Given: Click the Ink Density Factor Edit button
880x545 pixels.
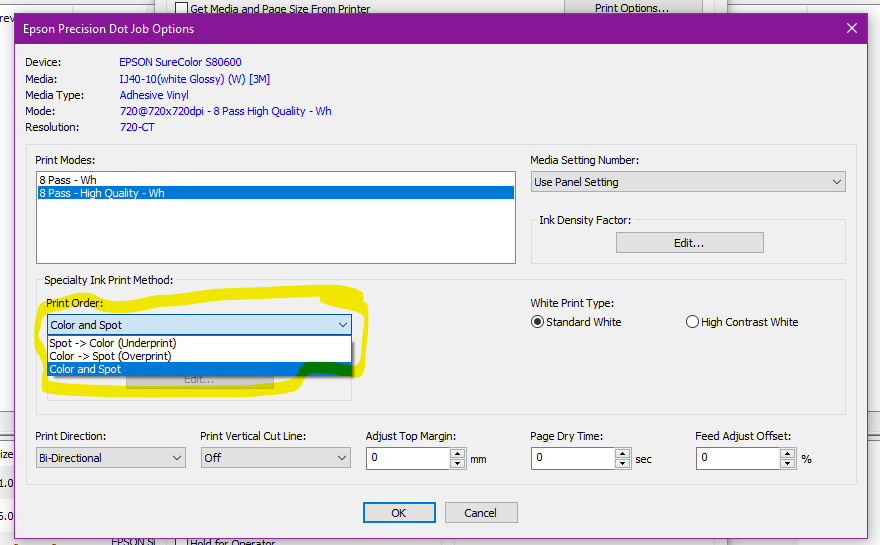Looking at the screenshot, I should [689, 243].
